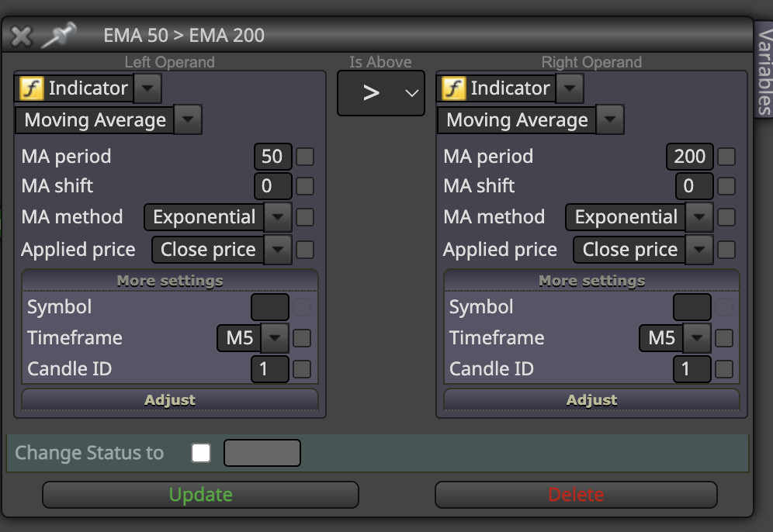773x532 pixels.
Task: Click Right Operand MA shift field
Action: (695, 186)
